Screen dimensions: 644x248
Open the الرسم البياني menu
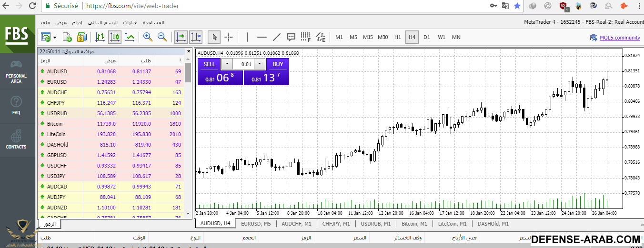click(x=103, y=22)
